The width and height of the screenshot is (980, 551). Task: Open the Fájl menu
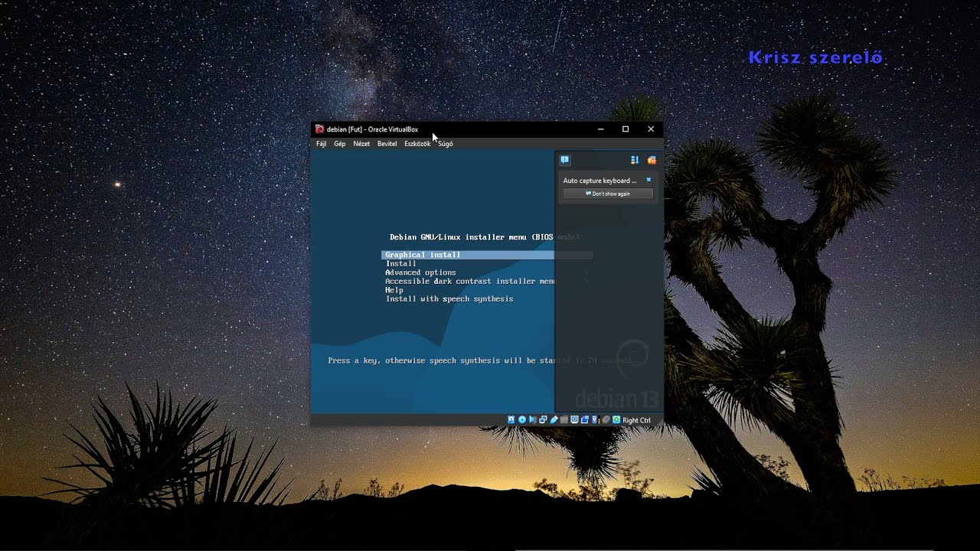[x=322, y=144]
